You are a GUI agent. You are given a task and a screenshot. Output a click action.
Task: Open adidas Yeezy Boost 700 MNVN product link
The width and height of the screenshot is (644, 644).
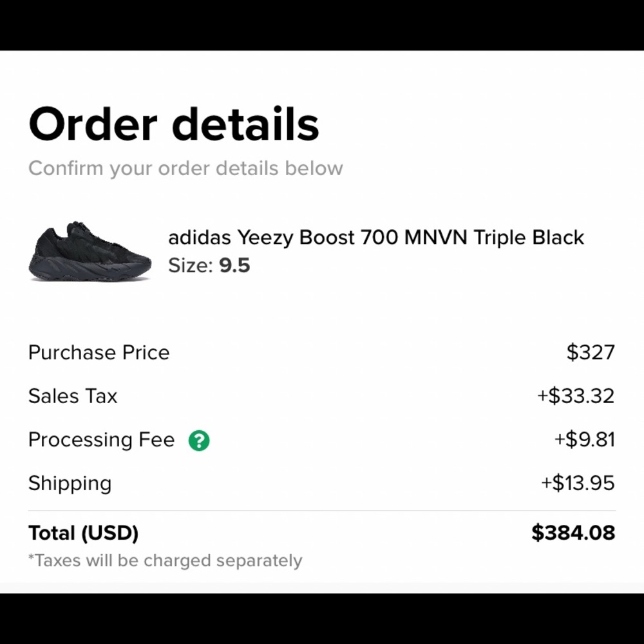pyautogui.click(x=376, y=238)
